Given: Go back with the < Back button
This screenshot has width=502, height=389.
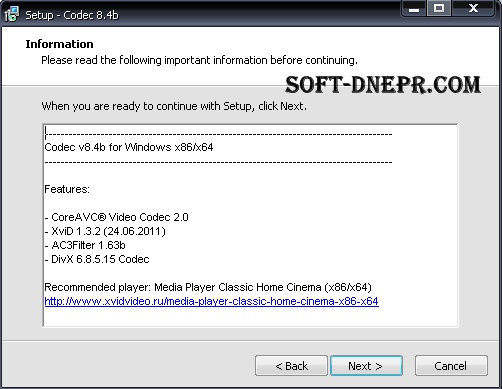Looking at the screenshot, I should point(291,366).
